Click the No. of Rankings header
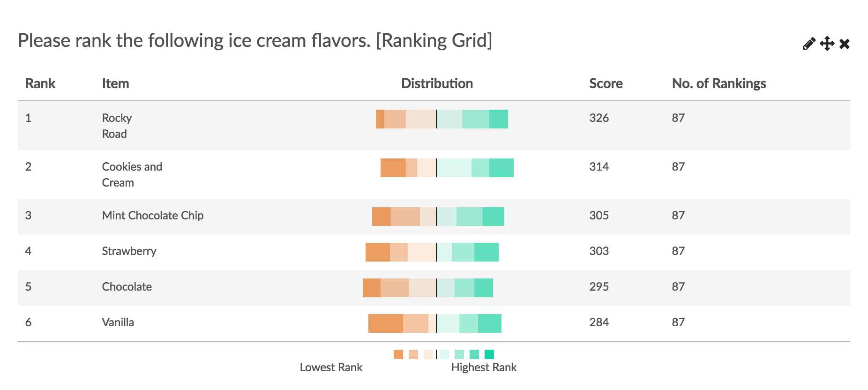This screenshot has width=868, height=390. pos(719,83)
